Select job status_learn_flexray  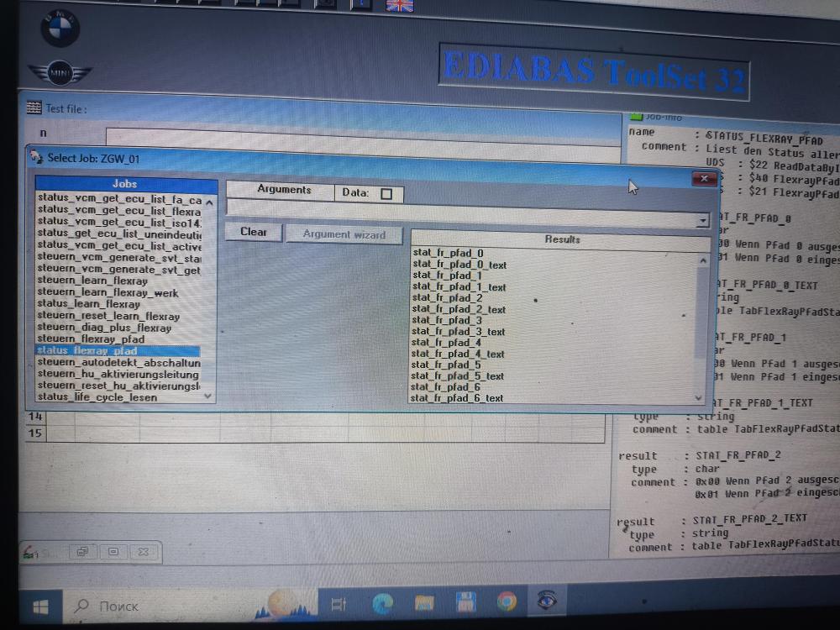pos(89,304)
